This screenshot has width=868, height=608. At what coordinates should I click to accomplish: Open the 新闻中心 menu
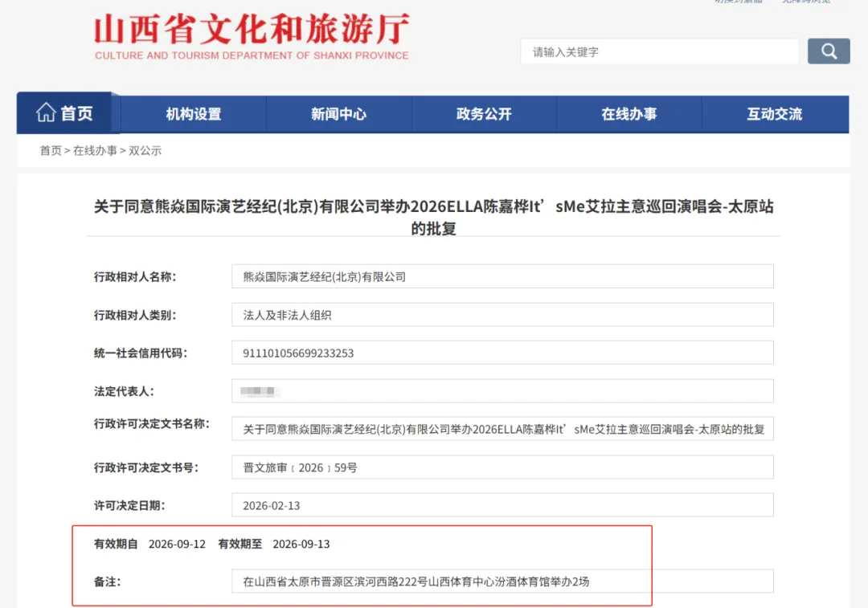pyautogui.click(x=339, y=114)
